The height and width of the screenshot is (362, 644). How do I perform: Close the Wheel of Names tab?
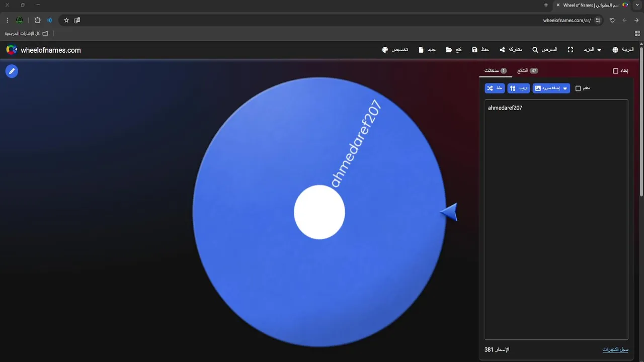click(x=558, y=5)
